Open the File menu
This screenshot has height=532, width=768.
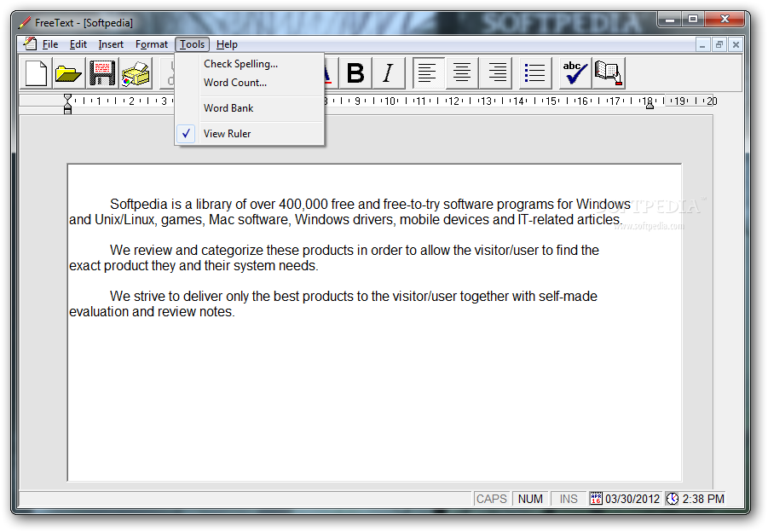[x=50, y=44]
